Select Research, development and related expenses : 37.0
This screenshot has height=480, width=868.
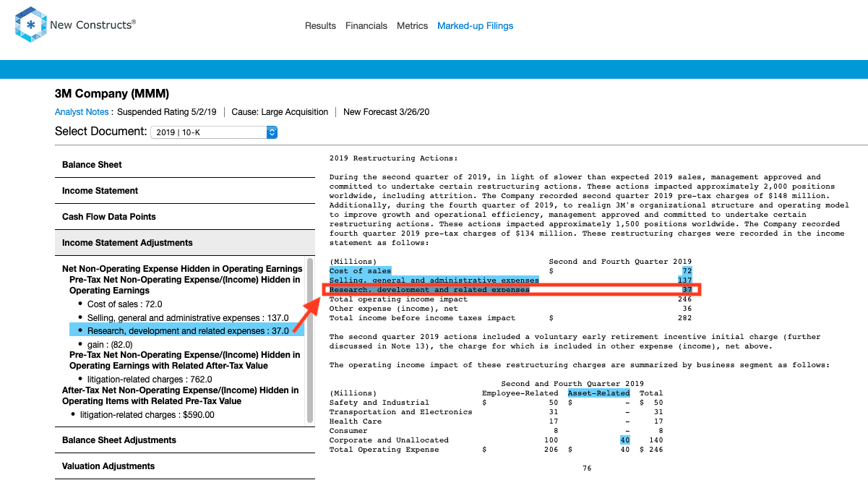click(188, 330)
